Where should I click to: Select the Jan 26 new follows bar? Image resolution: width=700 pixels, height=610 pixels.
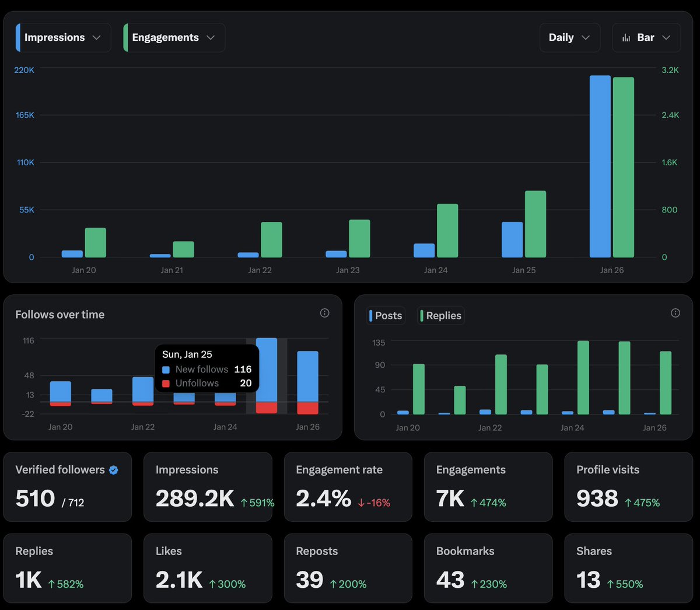point(307,377)
